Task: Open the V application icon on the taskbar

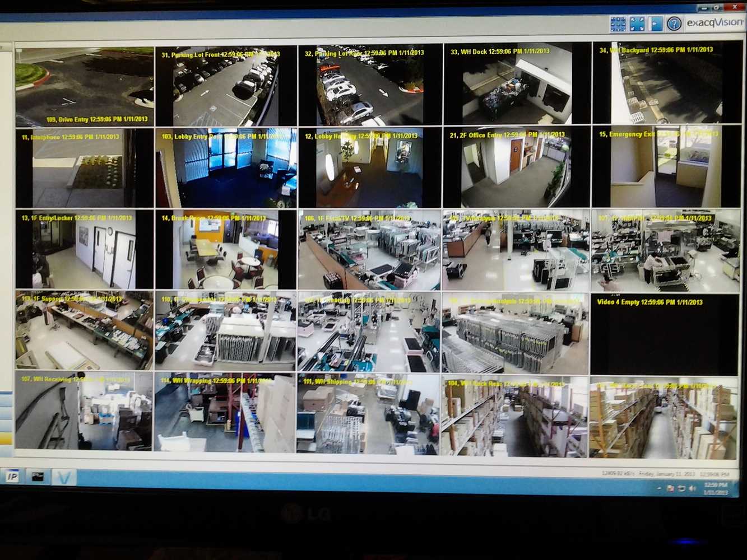Action: tap(63, 478)
